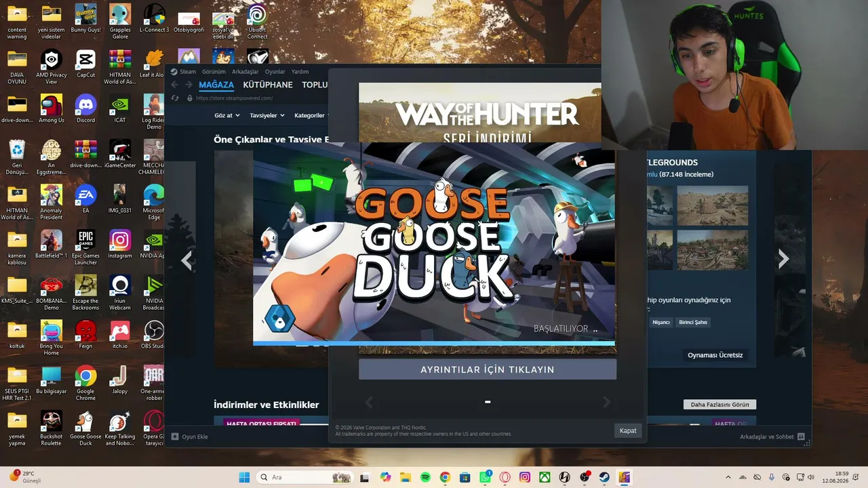Viewport: 868px width, 488px height.
Task: Open the L-Connect 3 desktop shortcut
Action: tap(155, 18)
